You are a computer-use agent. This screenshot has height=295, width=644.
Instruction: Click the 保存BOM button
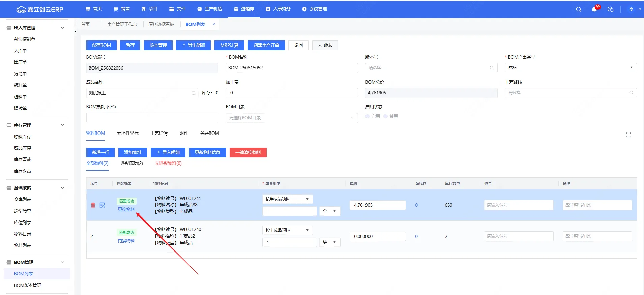pos(101,45)
